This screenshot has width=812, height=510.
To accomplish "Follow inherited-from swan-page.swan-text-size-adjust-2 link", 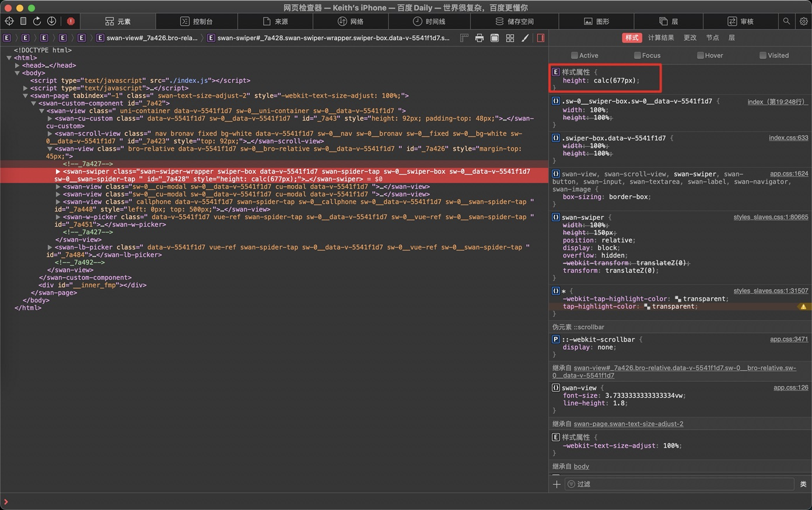I will point(629,424).
